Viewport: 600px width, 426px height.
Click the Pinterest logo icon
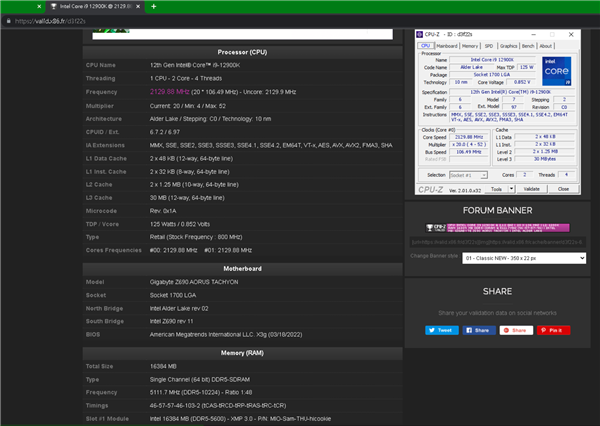(x=543, y=330)
